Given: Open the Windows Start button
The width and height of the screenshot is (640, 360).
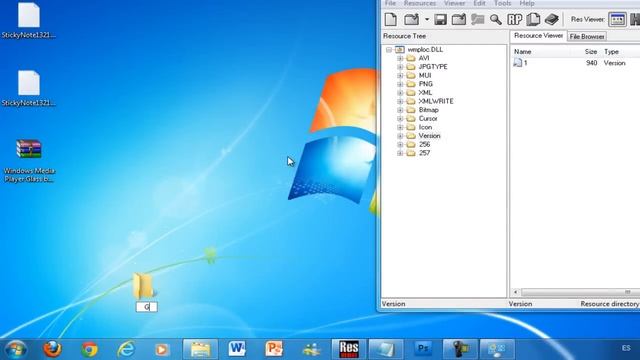Looking at the screenshot, I should (x=16, y=349).
